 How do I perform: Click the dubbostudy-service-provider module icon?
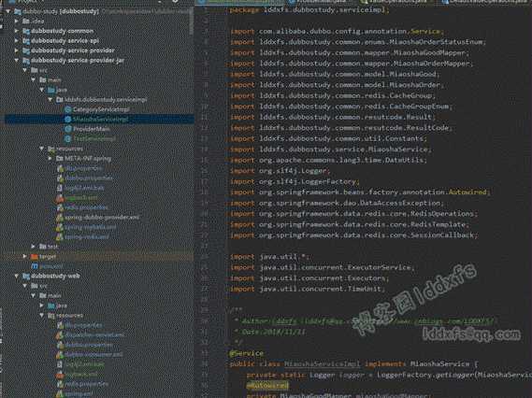[x=26, y=50]
